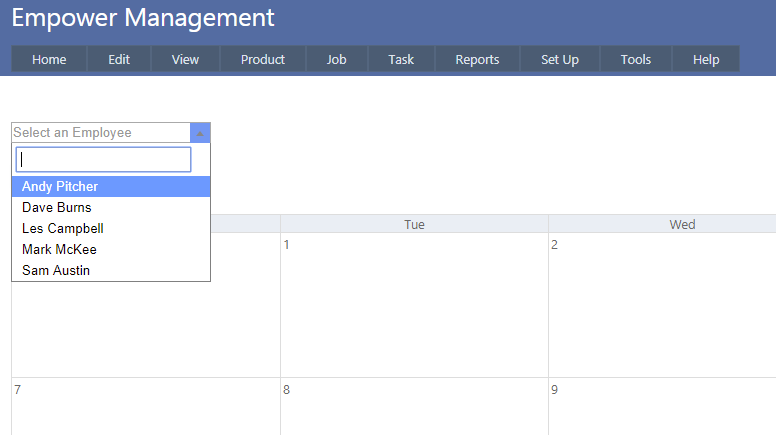Click the Tools menu
The height and width of the screenshot is (435, 781).
pos(636,60)
